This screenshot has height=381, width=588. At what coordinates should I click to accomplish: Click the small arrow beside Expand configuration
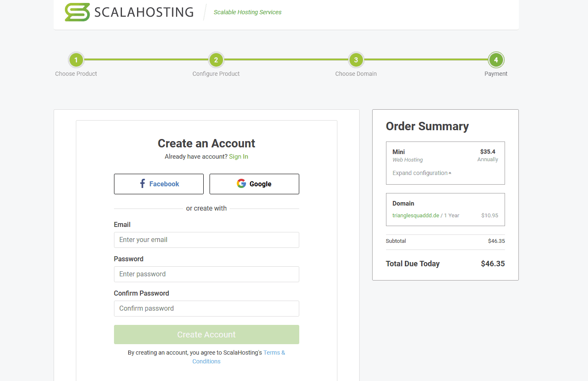pos(450,173)
